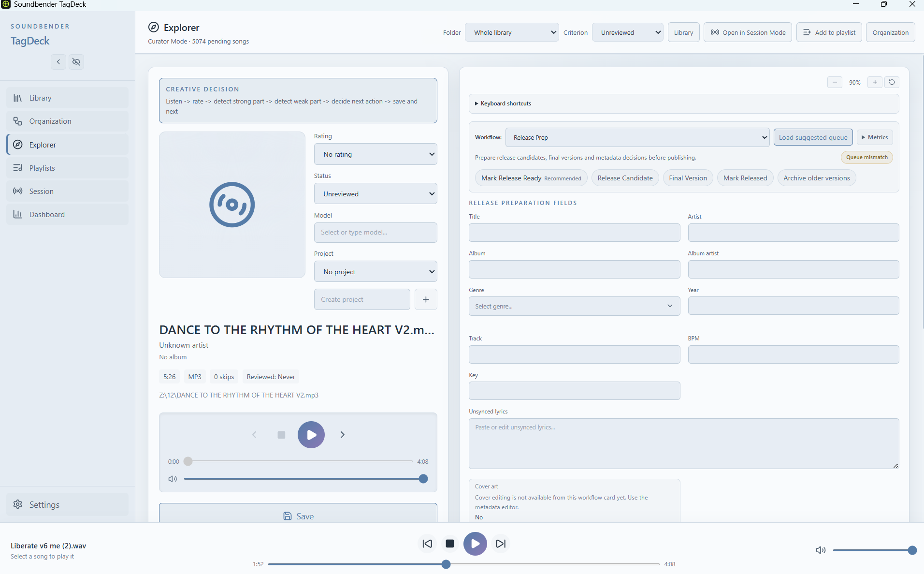Click the plus button next to Create project
The height and width of the screenshot is (574, 924).
tap(426, 299)
